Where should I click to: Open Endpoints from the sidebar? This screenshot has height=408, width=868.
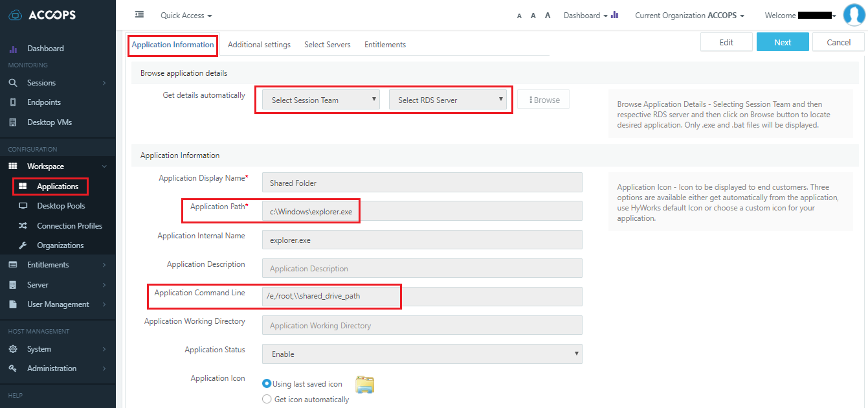43,102
